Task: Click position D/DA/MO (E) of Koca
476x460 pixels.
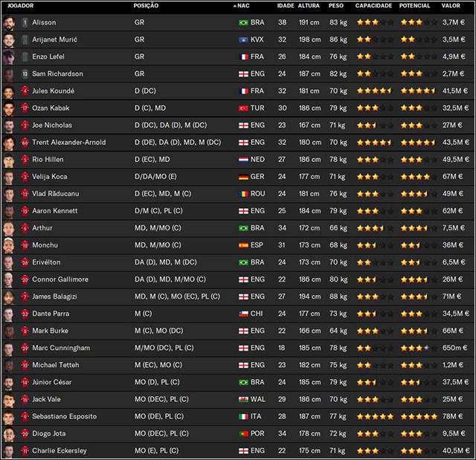Action: tap(155, 176)
